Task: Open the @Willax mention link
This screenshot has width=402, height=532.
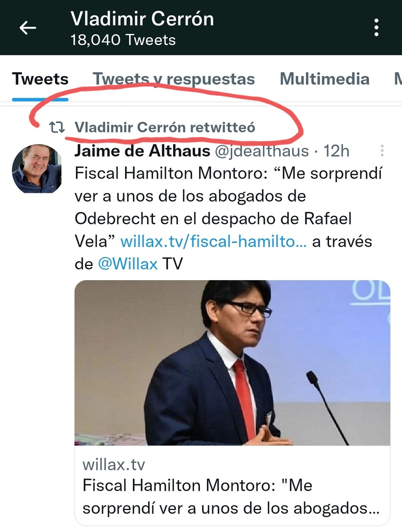Action: click(x=128, y=264)
